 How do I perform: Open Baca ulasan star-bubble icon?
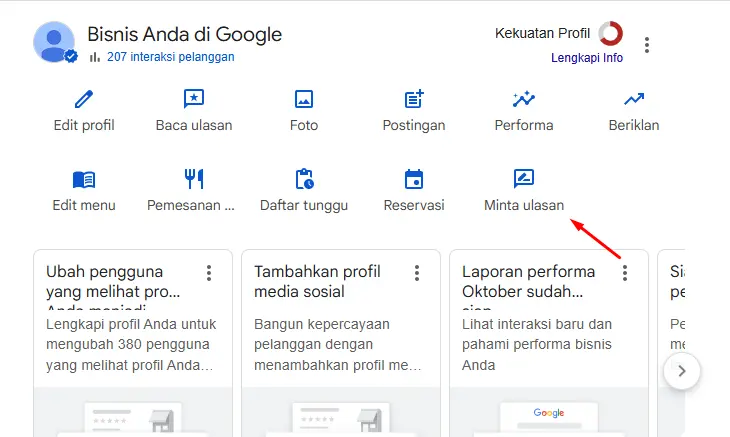(194, 99)
